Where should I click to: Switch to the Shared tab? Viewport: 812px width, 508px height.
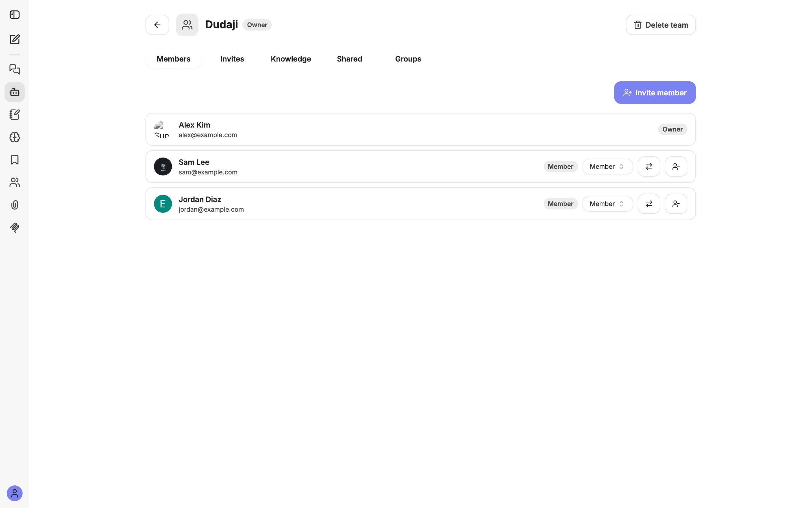(350, 59)
